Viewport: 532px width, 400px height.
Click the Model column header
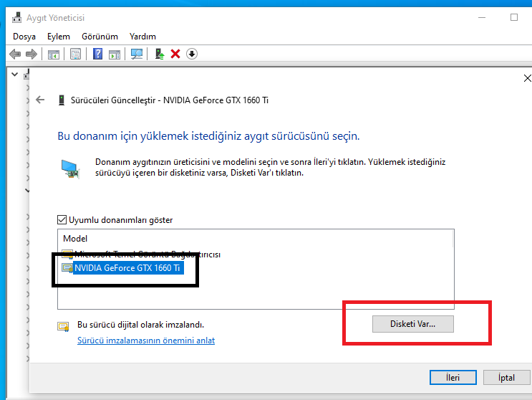(x=75, y=239)
